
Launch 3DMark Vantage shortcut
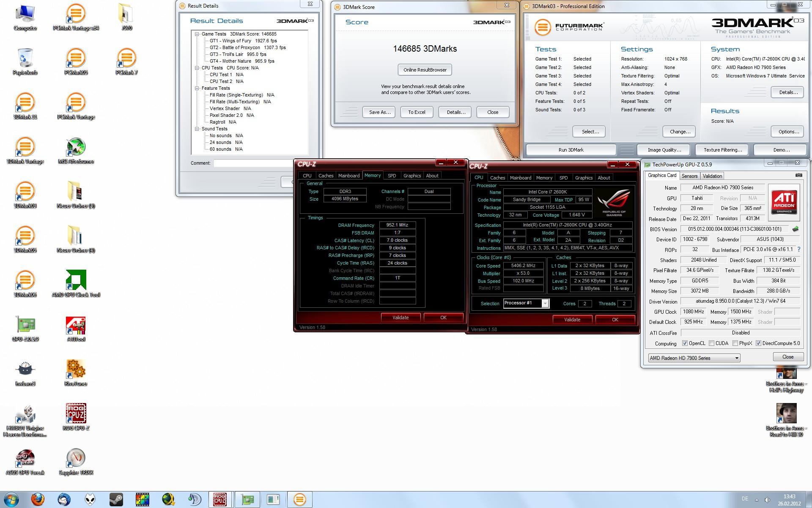pos(25,151)
